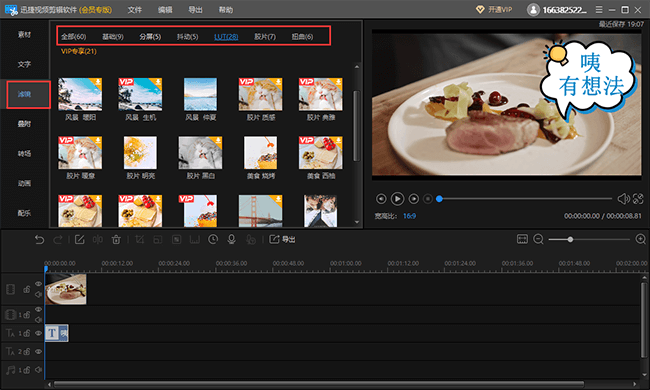This screenshot has height=390, width=650.
Task: Open the 文件 menu
Action: pos(134,10)
